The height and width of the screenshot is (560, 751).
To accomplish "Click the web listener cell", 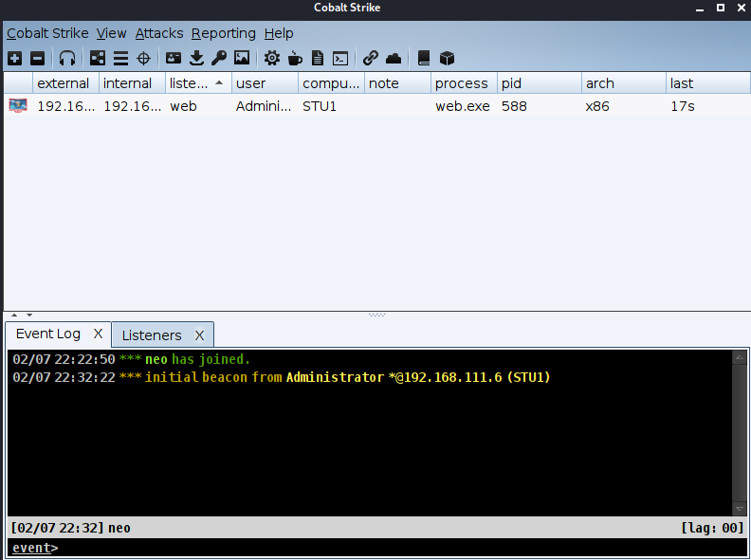I will 198,106.
